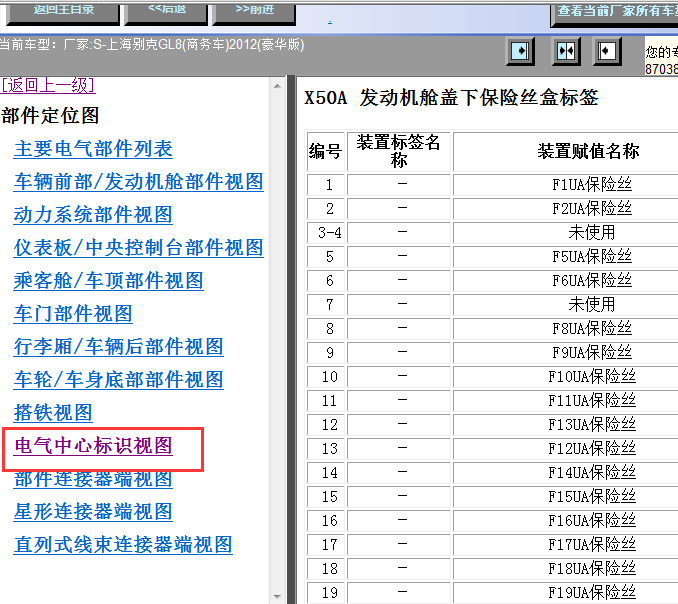The image size is (678, 604).
Task: Click the 部件定位图 section heading
Action: (50, 115)
